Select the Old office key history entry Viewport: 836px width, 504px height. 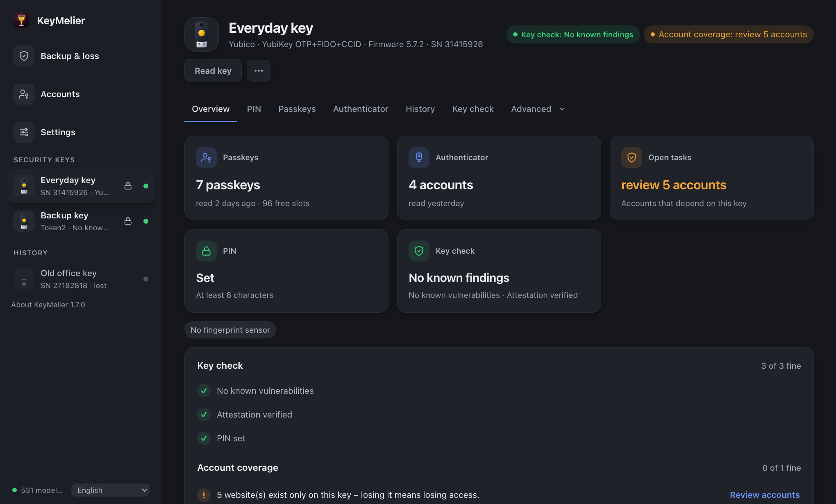(81, 279)
